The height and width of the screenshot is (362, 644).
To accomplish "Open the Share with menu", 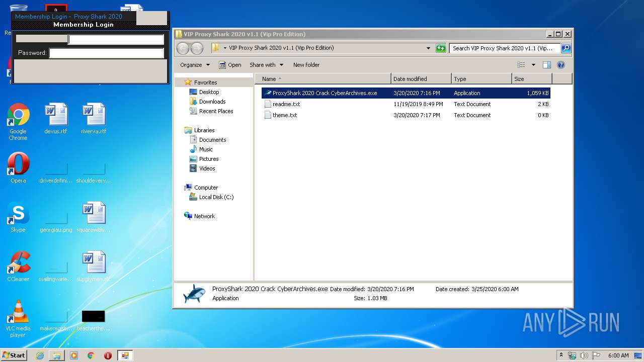I will tap(267, 65).
